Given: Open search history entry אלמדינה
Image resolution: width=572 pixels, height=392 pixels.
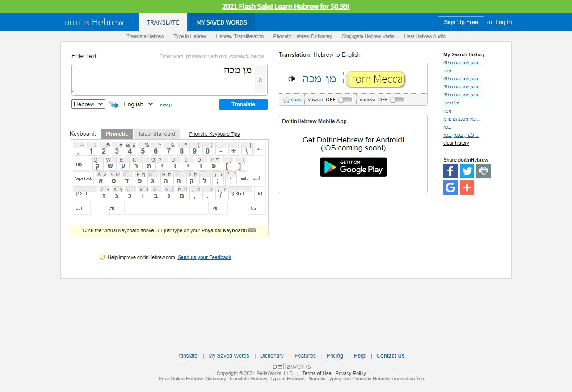Looking at the screenshot, I should pos(451,103).
